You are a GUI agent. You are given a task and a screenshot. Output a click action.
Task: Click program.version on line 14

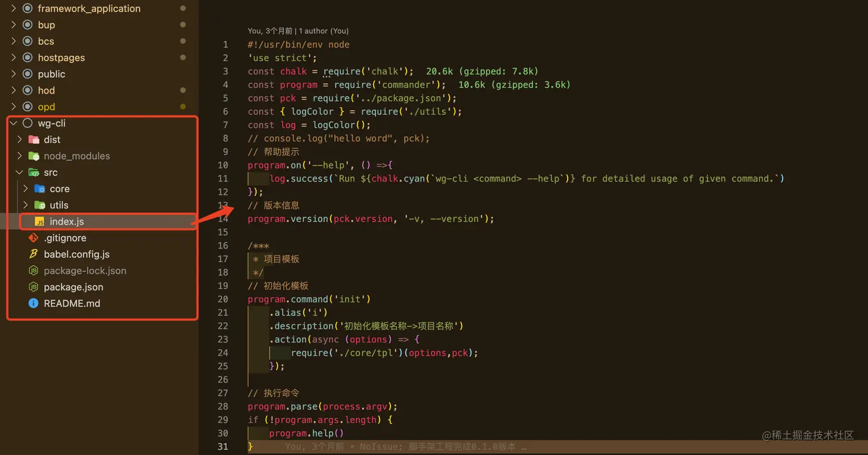[288, 219]
